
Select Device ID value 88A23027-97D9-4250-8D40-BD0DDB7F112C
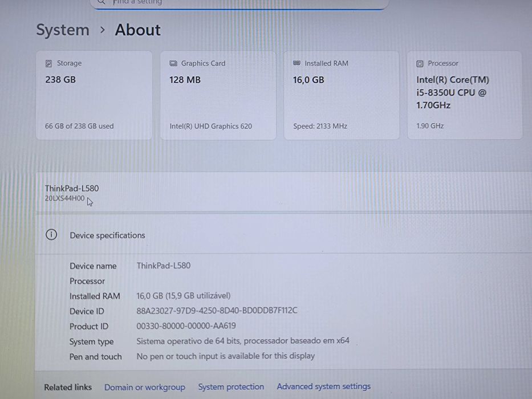pos(217,311)
